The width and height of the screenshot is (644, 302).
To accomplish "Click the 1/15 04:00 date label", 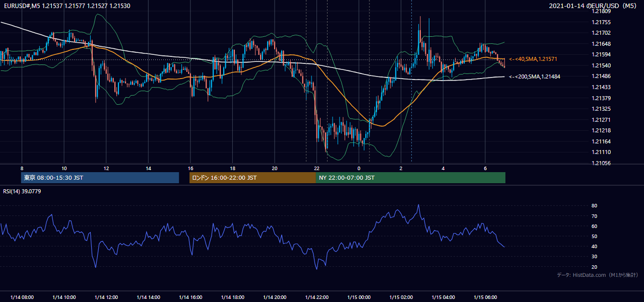I will 443,297.
